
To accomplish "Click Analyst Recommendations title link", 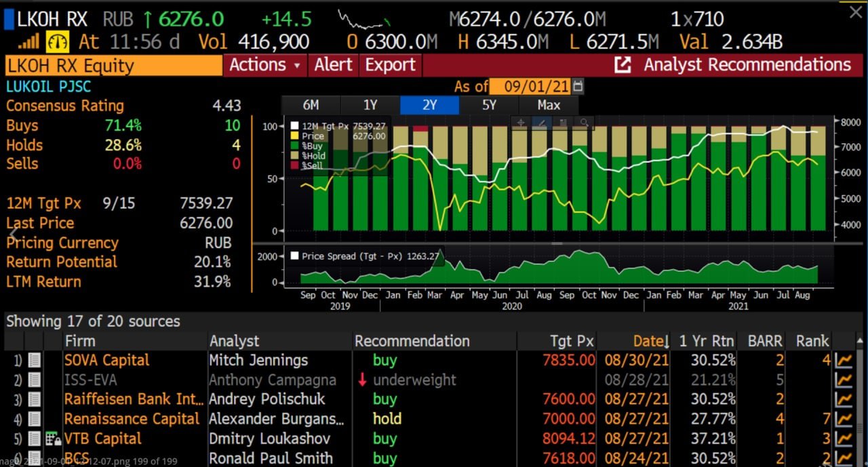I will click(747, 65).
